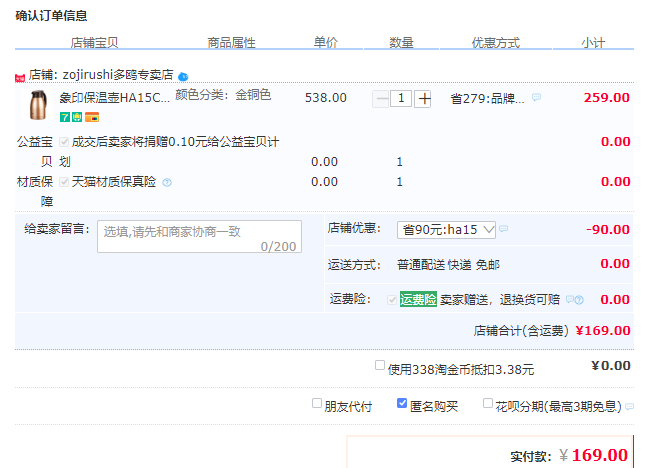Click the 店铺宝贝 column header
The height and width of the screenshot is (468, 653).
coord(95,42)
